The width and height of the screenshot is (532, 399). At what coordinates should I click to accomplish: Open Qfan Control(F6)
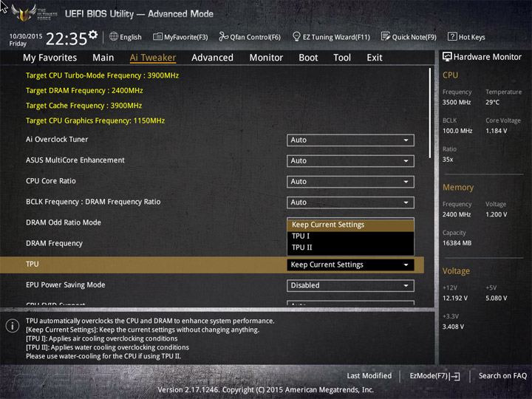[x=255, y=37]
